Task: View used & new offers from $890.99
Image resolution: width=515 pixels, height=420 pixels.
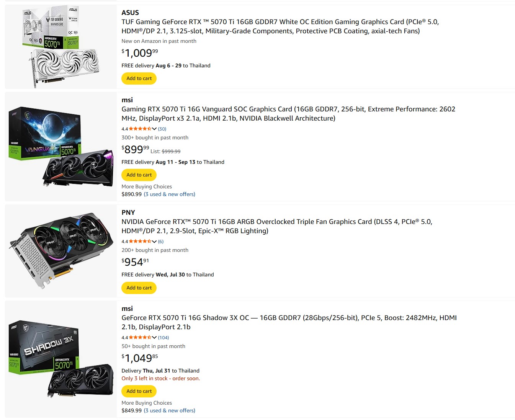Action: point(170,194)
